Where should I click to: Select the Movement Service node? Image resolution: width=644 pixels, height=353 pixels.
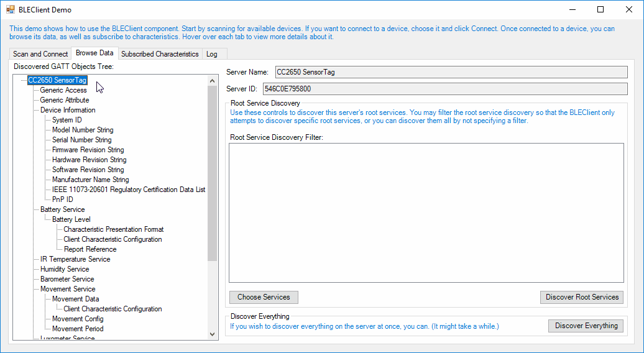(68, 289)
